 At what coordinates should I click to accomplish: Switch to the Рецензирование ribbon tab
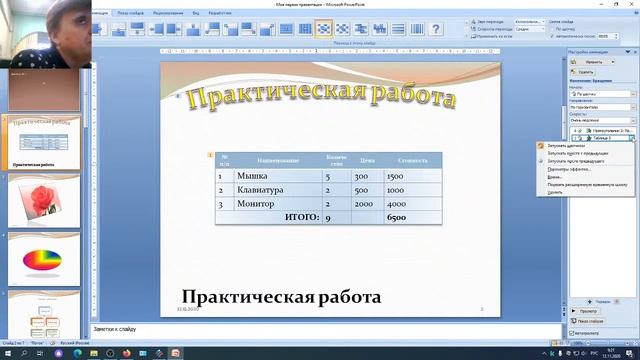click(168, 13)
